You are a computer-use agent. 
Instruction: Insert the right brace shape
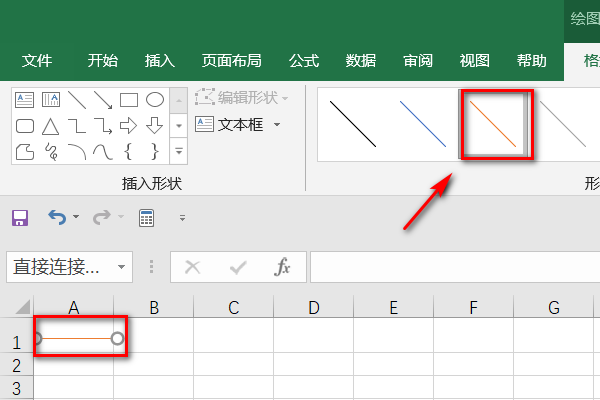155,152
